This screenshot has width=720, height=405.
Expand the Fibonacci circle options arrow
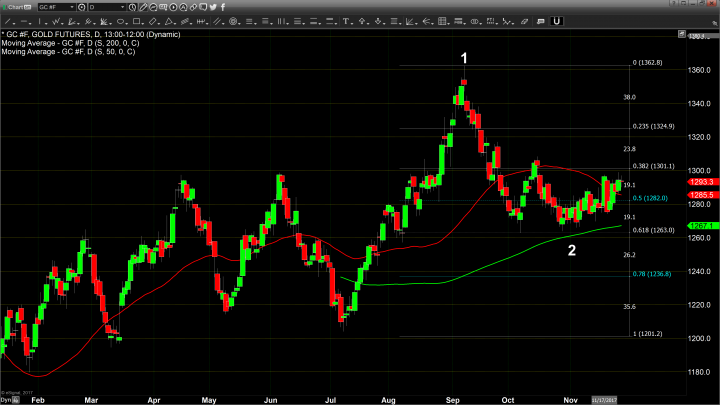239,23
